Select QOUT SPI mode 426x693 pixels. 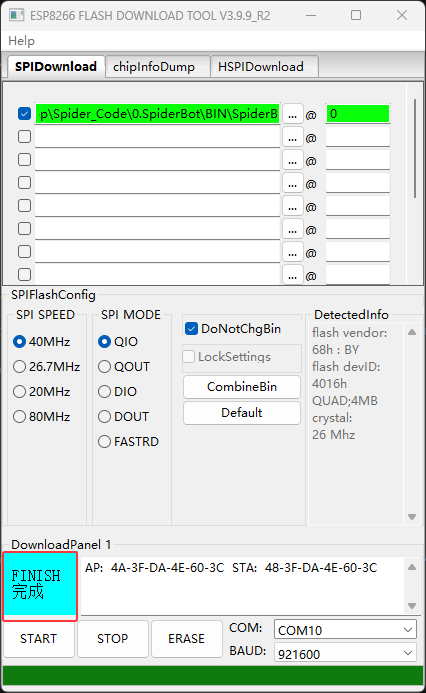(124, 366)
